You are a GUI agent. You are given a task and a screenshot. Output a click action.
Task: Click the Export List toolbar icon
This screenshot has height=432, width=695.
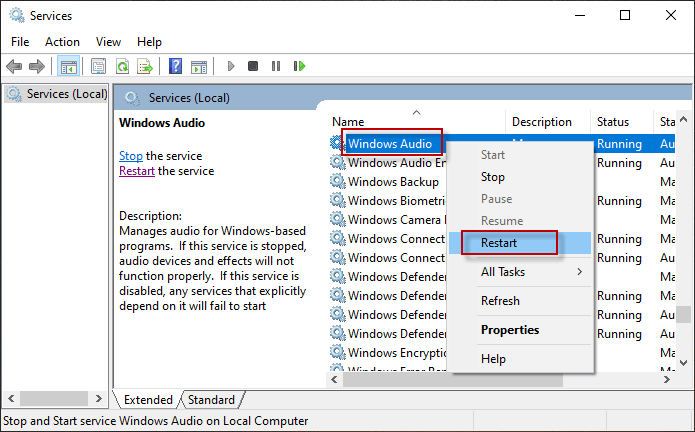[145, 66]
